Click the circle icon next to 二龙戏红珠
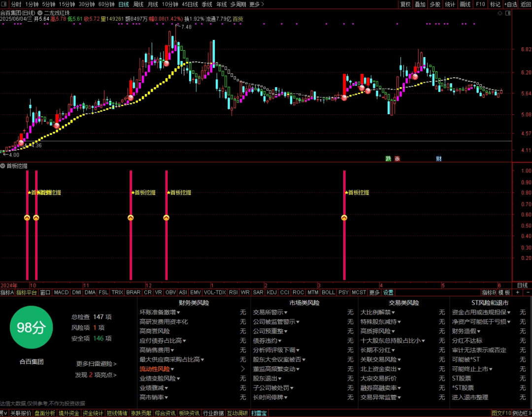The width and height of the screenshot is (532, 417). coord(40,13)
